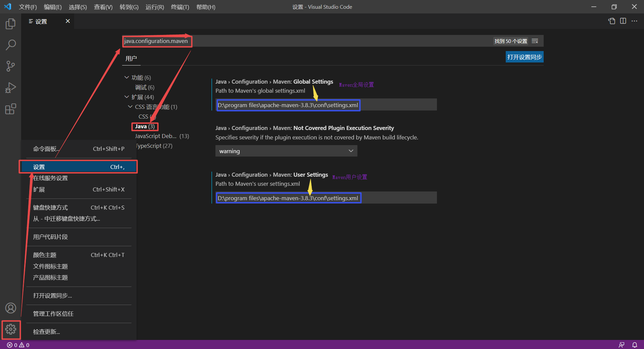Open the Extensions view icon
The height and width of the screenshot is (349, 644).
coord(10,109)
